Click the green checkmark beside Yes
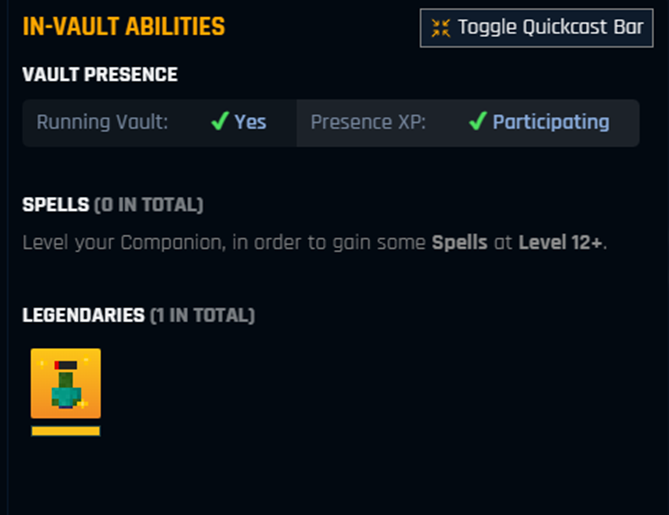The width and height of the screenshot is (669, 515). (220, 122)
